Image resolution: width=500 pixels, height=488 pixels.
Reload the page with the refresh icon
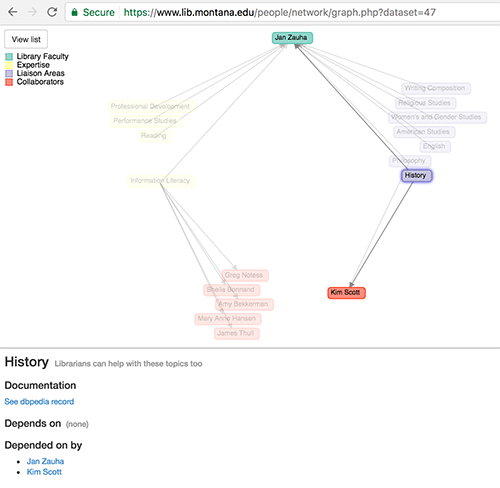(52, 12)
